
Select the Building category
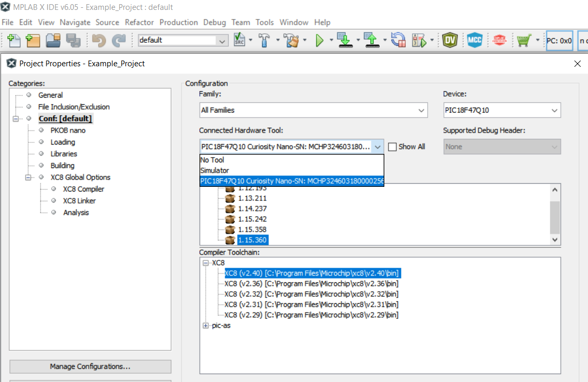(62, 165)
